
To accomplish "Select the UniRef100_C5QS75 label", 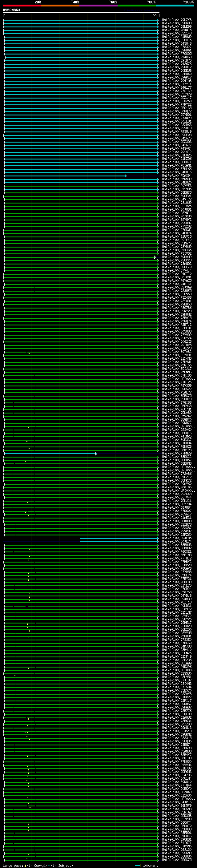I will [176, 860].
